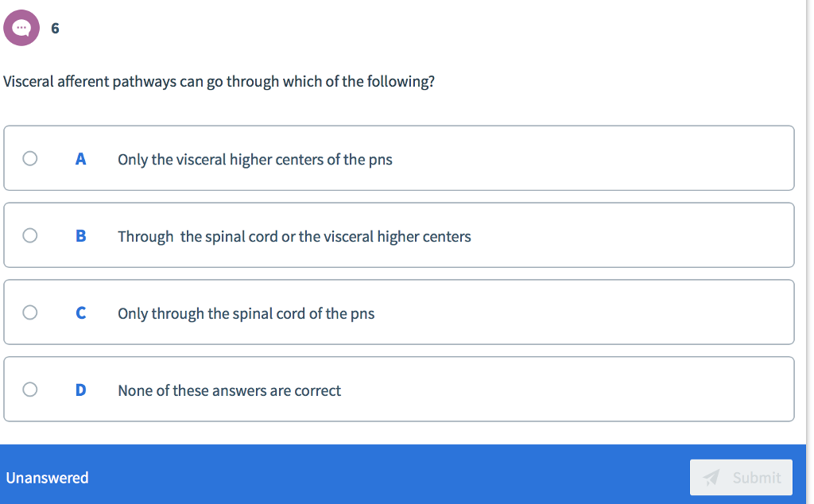814x504 pixels.
Task: Click the purple chat bubble question icon
Action: 21,27
